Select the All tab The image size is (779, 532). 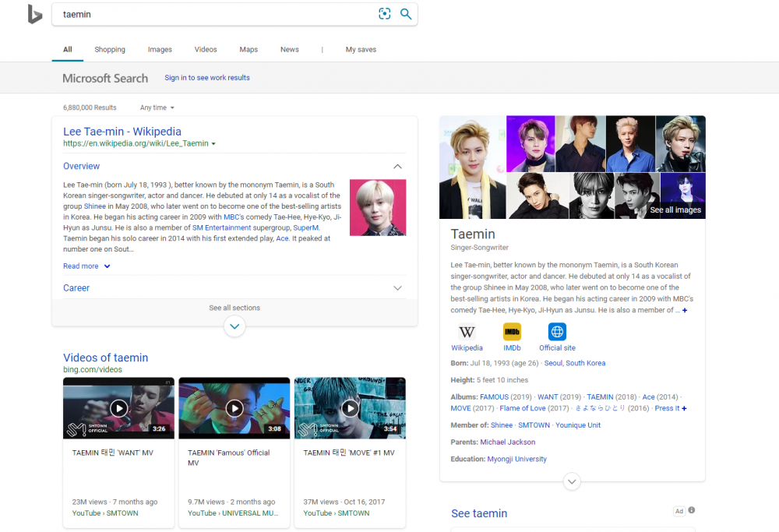68,50
